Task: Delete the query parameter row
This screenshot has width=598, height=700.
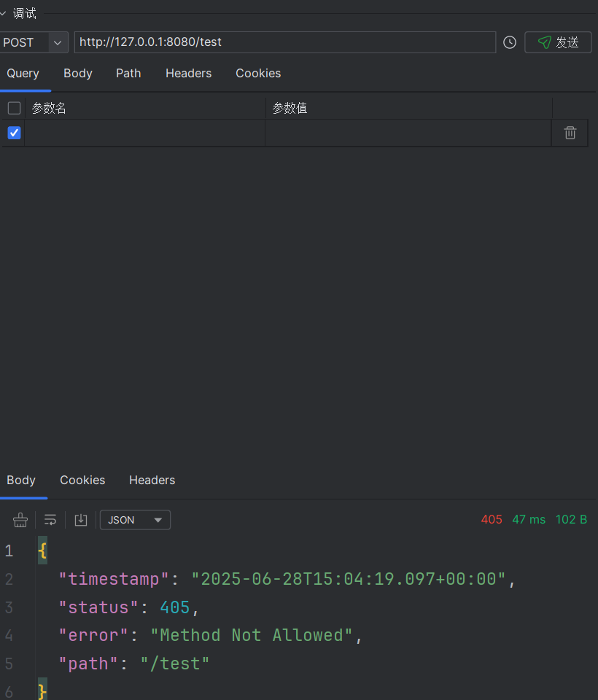Action: (570, 133)
